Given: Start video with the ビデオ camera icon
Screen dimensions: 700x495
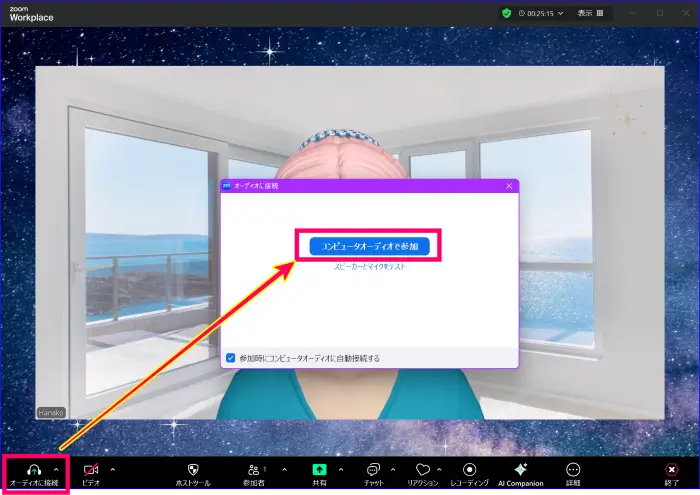Looking at the screenshot, I should pyautogui.click(x=91, y=469).
